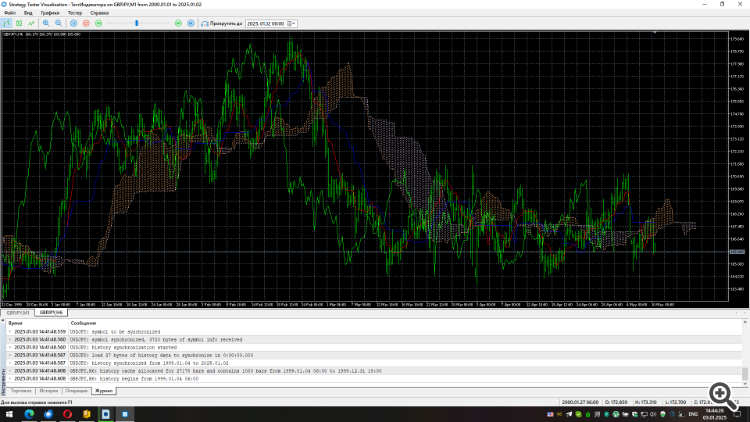This screenshot has width=750, height=422.
Task: Open the yellow taskbar application
Action: [x=87, y=414]
